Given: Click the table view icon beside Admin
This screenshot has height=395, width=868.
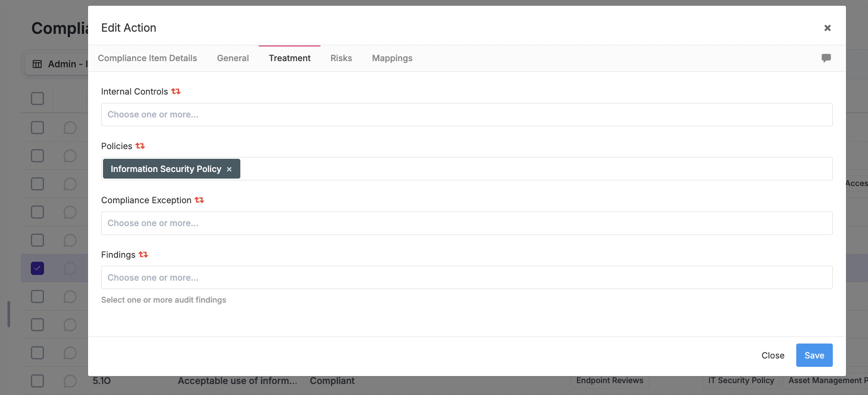Looking at the screenshot, I should tap(37, 64).
